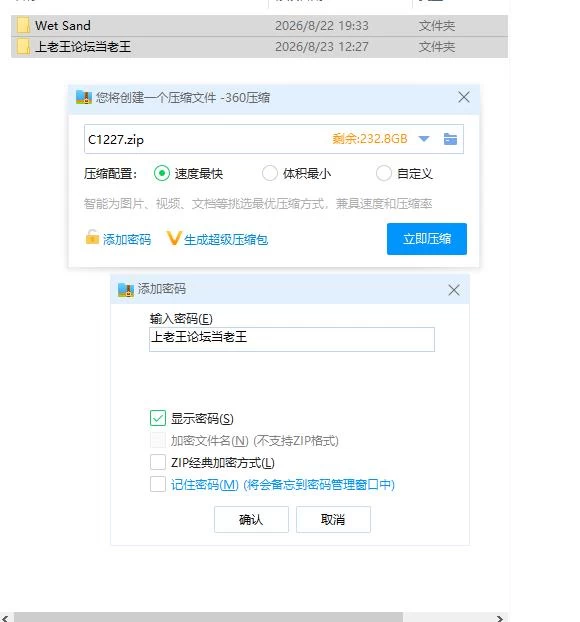Screen dimensions: 580x622
Task: Tick the 记住密码(M) checkbox
Action: 158,484
